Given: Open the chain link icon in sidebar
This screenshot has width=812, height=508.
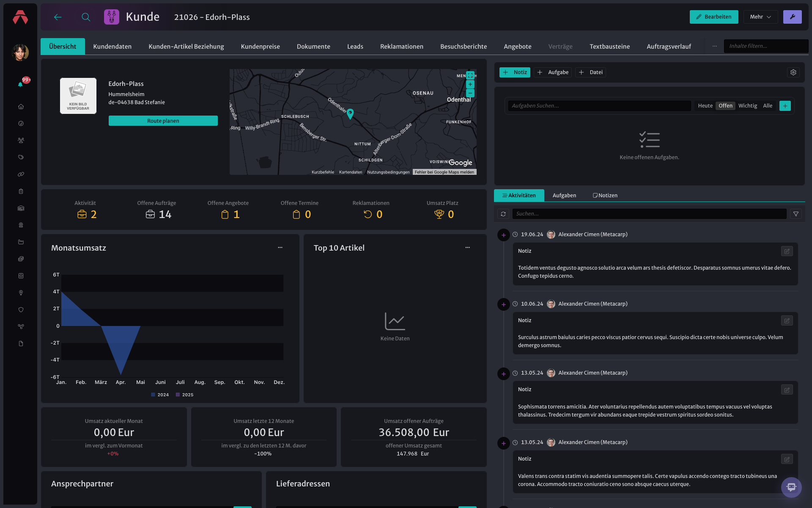Looking at the screenshot, I should pos(21,174).
